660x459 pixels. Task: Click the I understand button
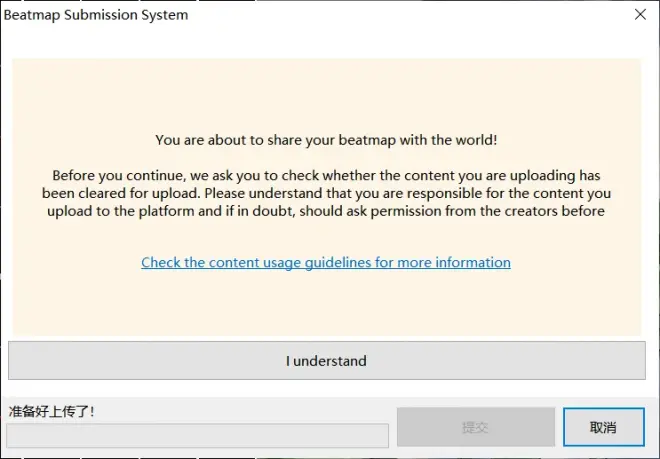click(327, 360)
